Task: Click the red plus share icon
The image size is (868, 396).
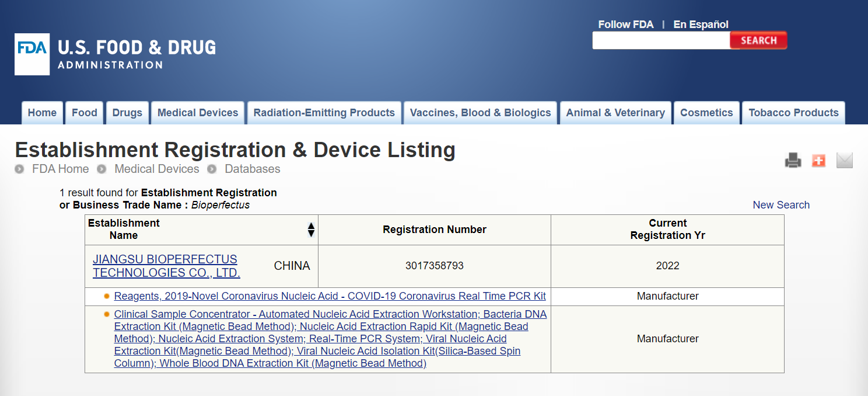Action: tap(818, 161)
